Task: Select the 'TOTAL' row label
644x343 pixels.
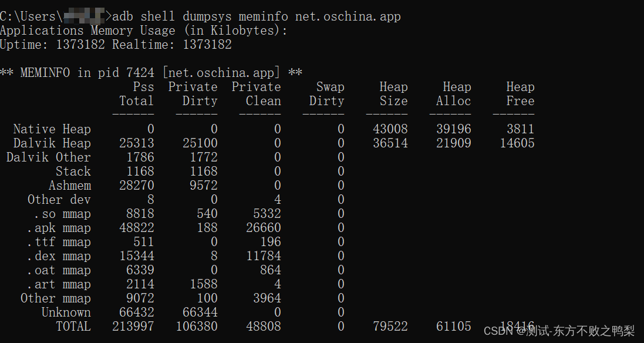Action: [73, 327]
